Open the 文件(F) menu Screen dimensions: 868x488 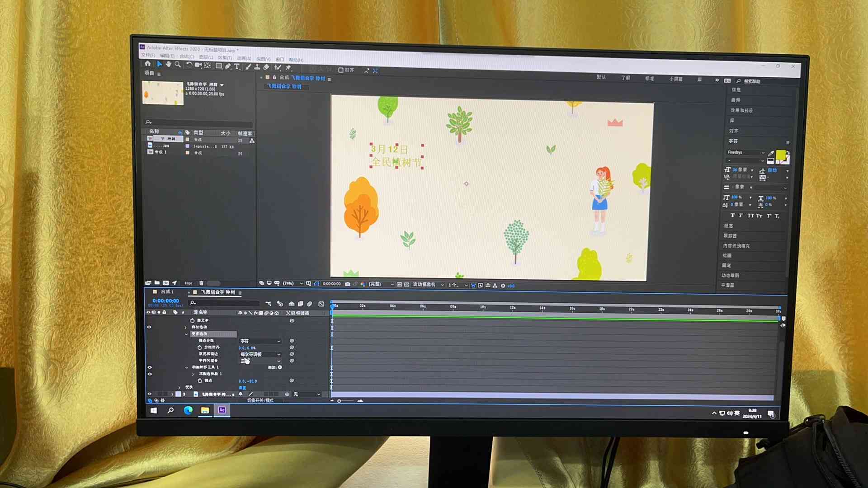click(148, 55)
